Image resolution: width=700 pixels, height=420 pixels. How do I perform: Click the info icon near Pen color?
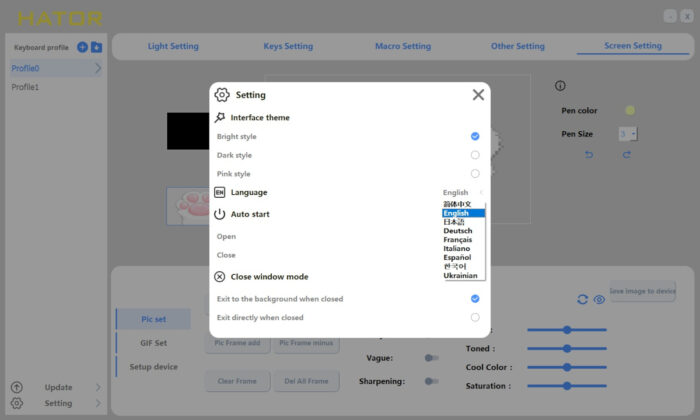pyautogui.click(x=560, y=85)
